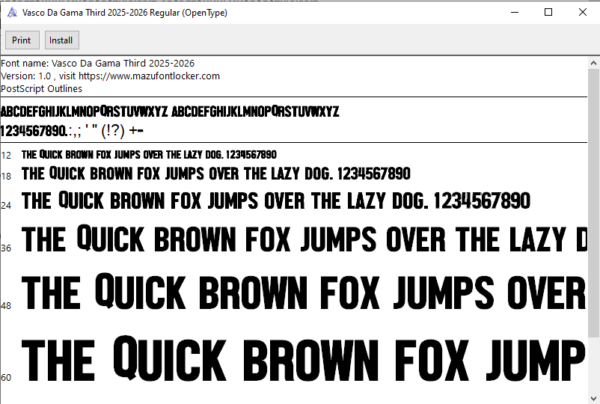
Task: Click the digits and punctuation sample line
Action: coord(72,131)
